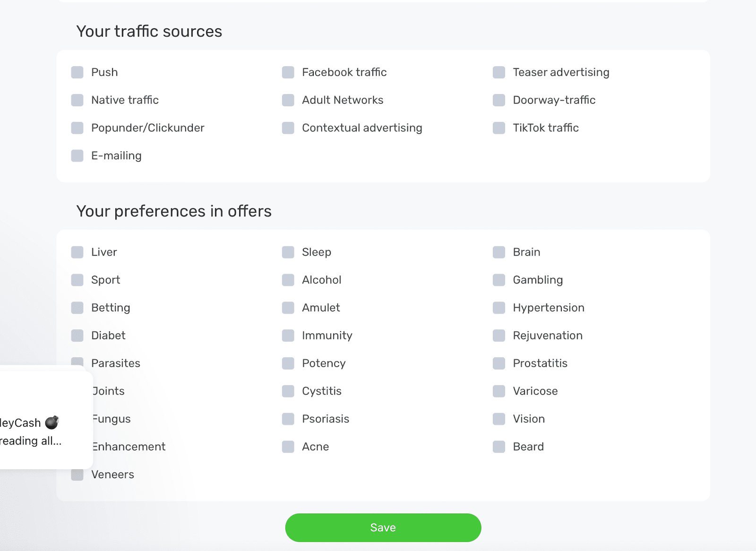Viewport: 756px width, 551px height.
Task: Select the Liver offer preference
Action: pyautogui.click(x=77, y=252)
